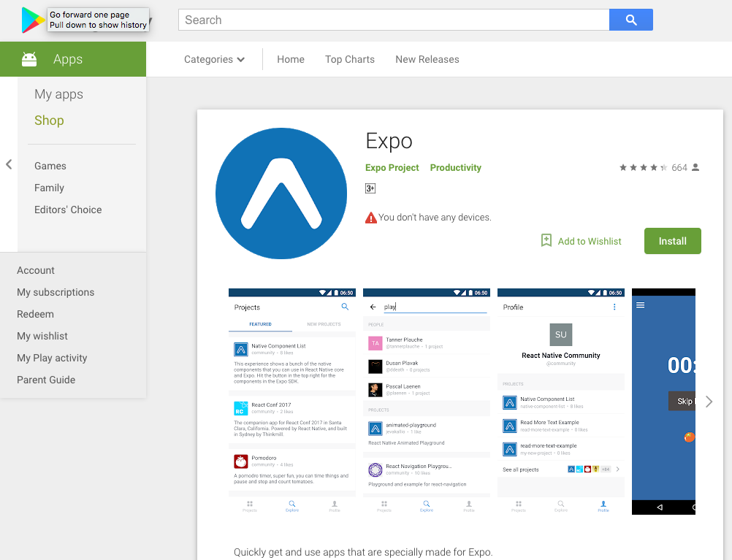The width and height of the screenshot is (732, 560).
Task: Open the search 'play' screenshot thumbnail
Action: [427, 402]
